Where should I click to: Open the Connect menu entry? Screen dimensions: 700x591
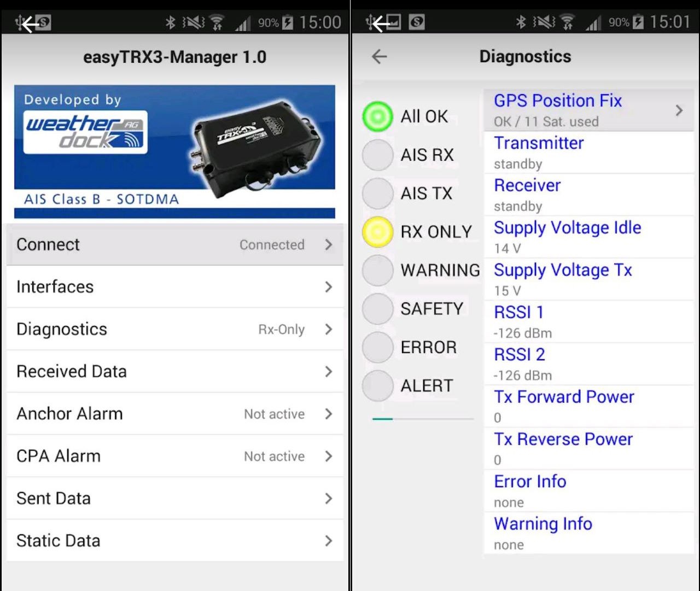175,244
